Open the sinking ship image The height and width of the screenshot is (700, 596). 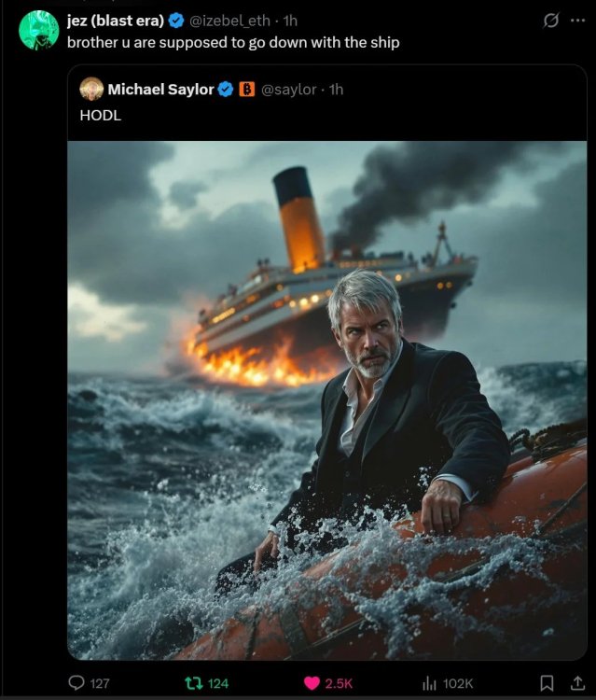click(326, 399)
